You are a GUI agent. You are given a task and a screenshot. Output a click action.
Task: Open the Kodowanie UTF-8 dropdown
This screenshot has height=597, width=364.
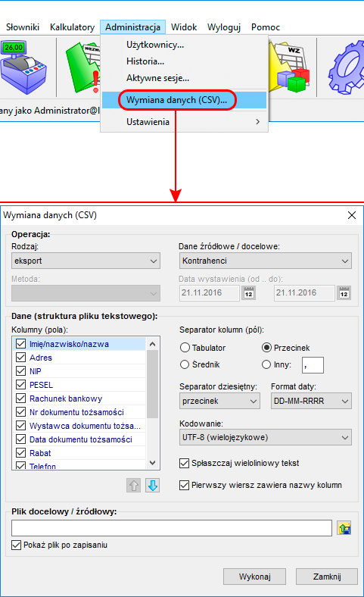pyautogui.click(x=265, y=437)
